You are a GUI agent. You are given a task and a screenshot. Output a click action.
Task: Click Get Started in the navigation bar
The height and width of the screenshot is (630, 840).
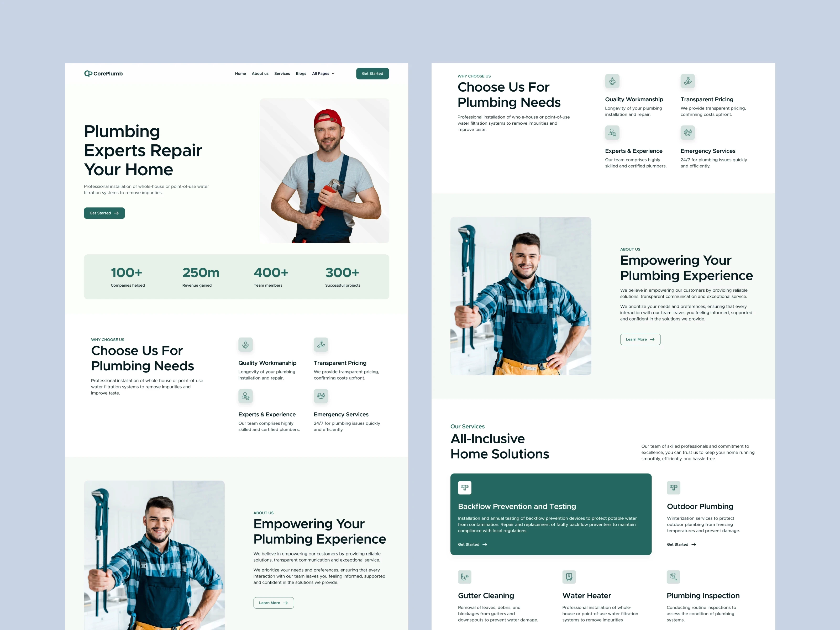pos(372,73)
